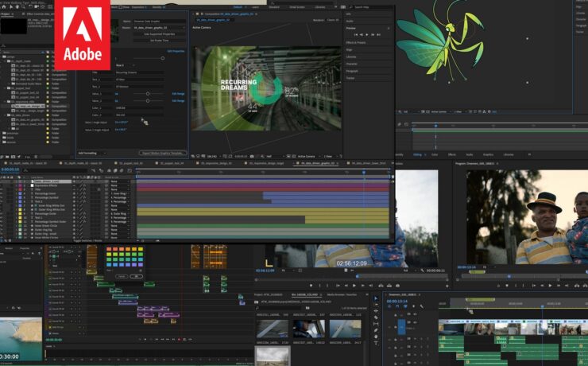
Task: Click Export Motion Graphics Template button
Action: (163, 153)
